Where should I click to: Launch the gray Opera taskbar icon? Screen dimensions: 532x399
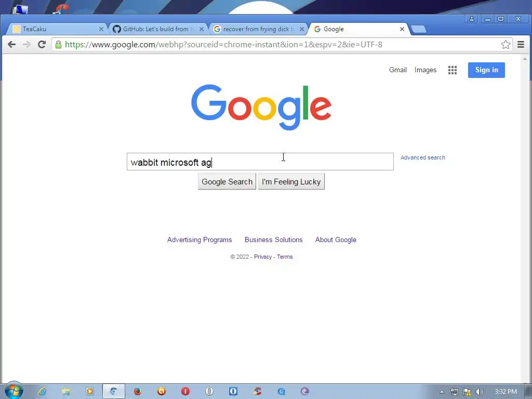(x=209, y=392)
